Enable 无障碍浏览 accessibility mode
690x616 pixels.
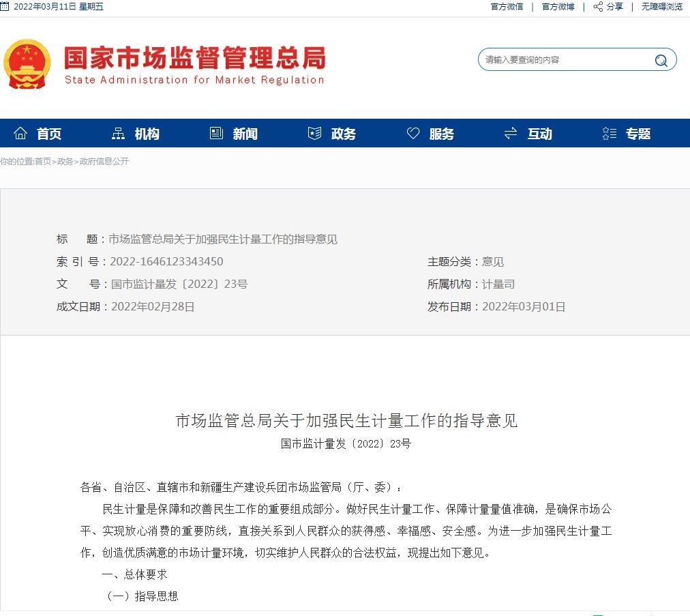pyautogui.click(x=661, y=7)
